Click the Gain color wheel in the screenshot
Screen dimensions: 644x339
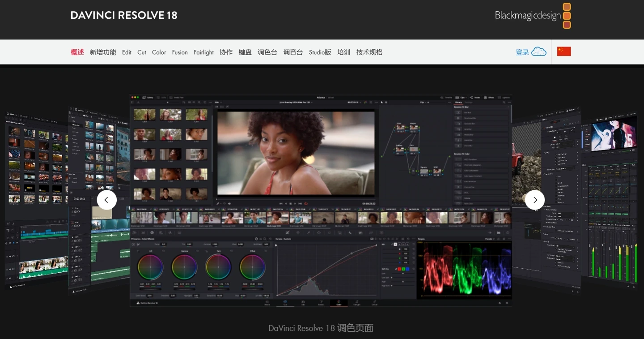tap(218, 267)
